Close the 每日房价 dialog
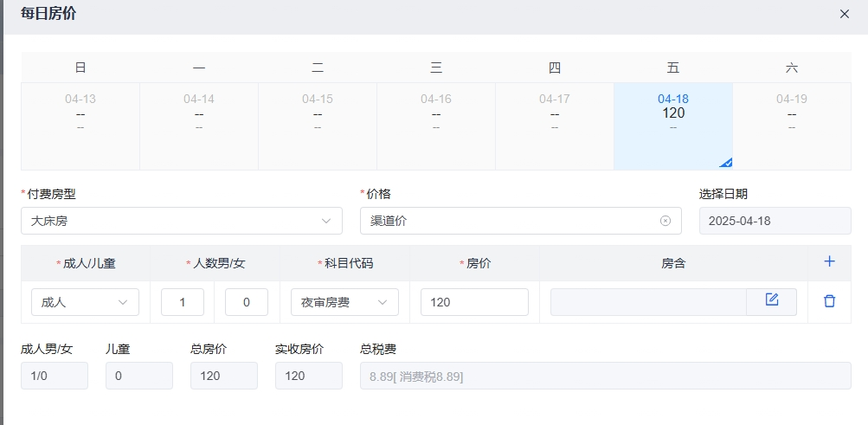The width and height of the screenshot is (868, 425). pyautogui.click(x=845, y=14)
